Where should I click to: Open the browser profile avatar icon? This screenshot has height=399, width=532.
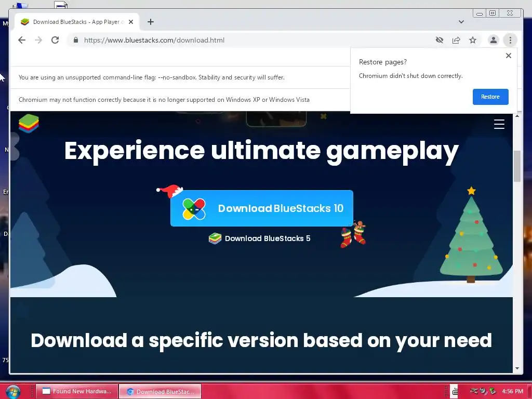(494, 40)
